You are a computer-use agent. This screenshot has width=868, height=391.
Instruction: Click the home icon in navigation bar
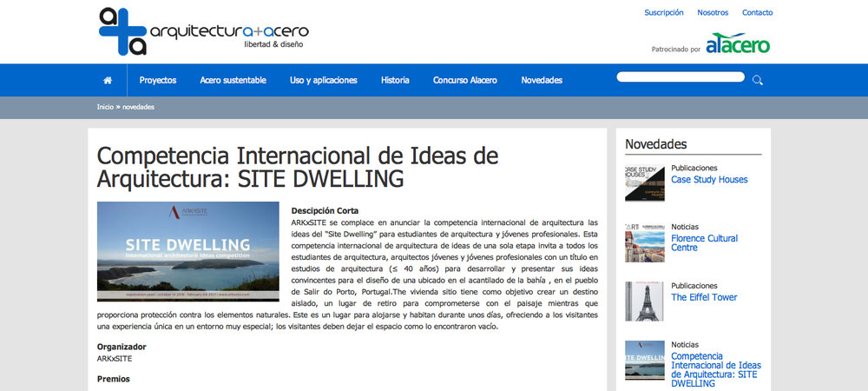108,80
